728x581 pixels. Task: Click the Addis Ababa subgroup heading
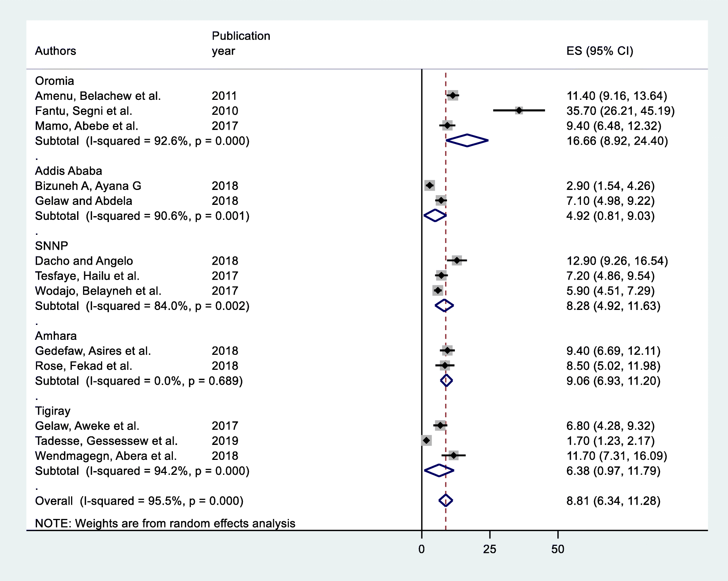point(68,171)
